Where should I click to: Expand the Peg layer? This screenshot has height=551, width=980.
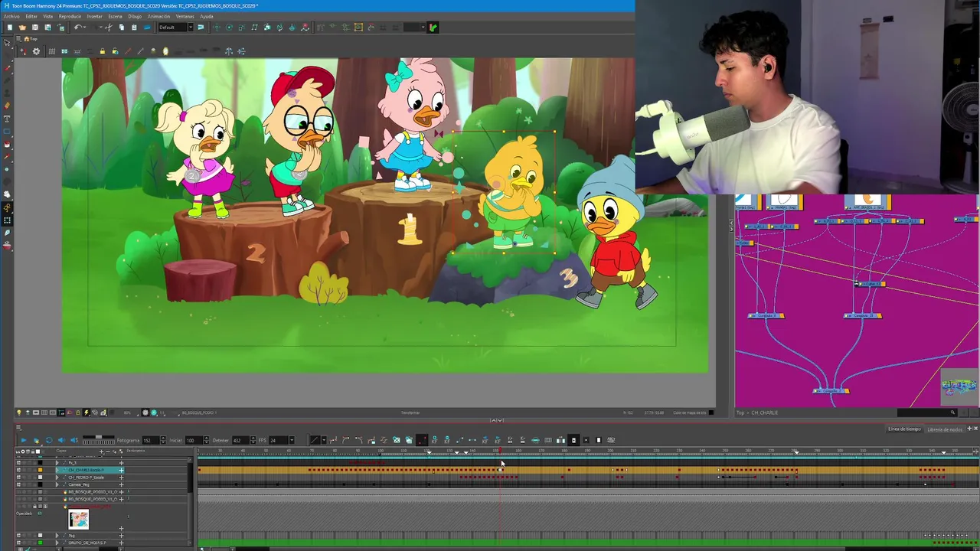(x=57, y=535)
